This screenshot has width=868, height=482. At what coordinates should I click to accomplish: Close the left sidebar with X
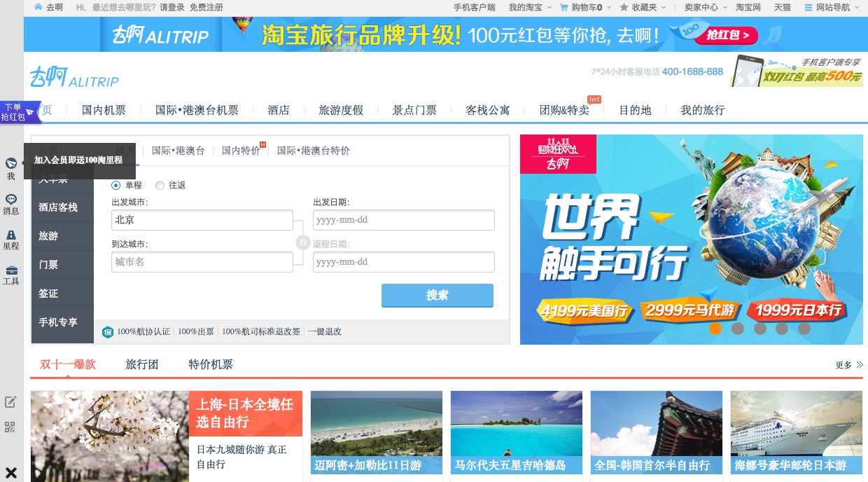[x=11, y=472]
